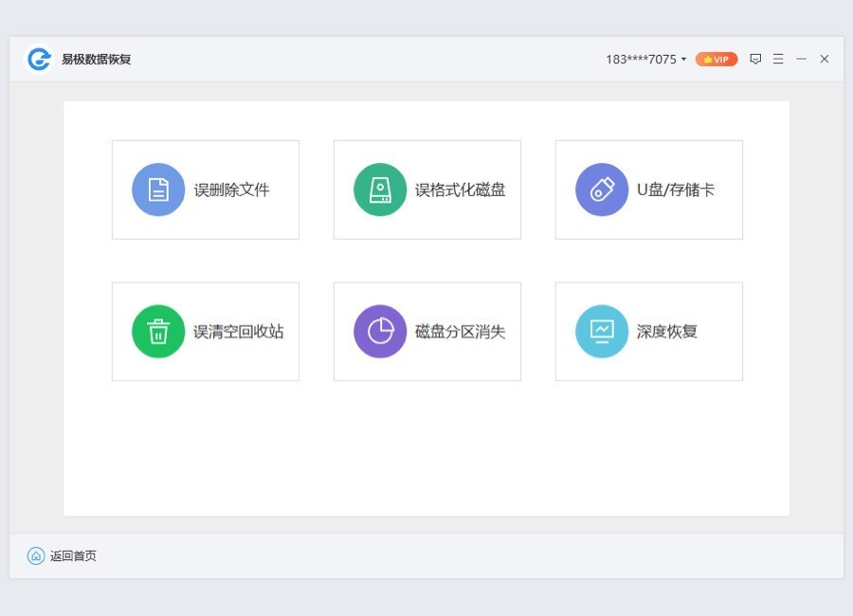This screenshot has height=616, width=853.
Task: Click the orange VIP badge
Action: 717,59
